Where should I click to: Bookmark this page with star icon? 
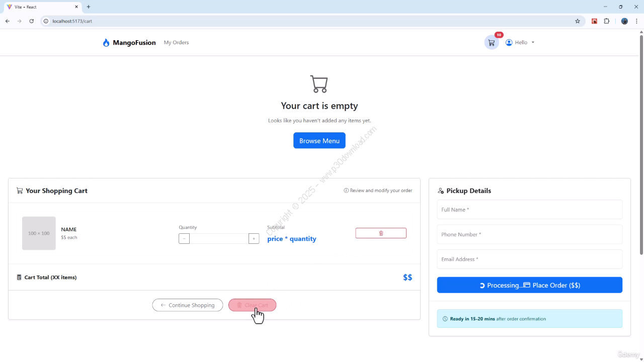pyautogui.click(x=578, y=21)
